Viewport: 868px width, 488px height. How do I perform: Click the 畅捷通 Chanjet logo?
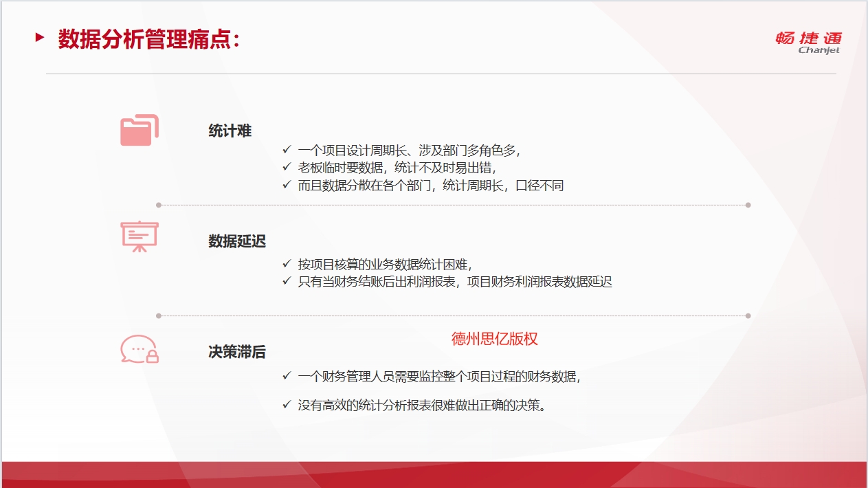pos(808,43)
